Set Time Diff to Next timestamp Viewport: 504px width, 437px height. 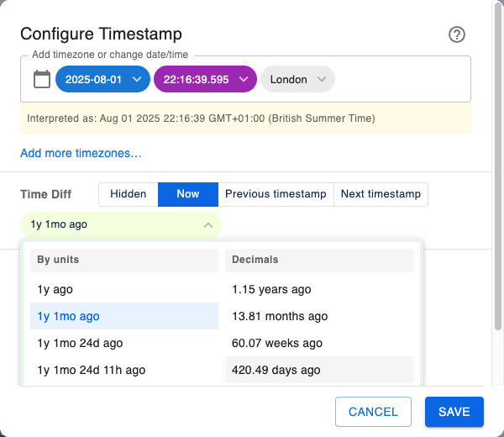[381, 194]
